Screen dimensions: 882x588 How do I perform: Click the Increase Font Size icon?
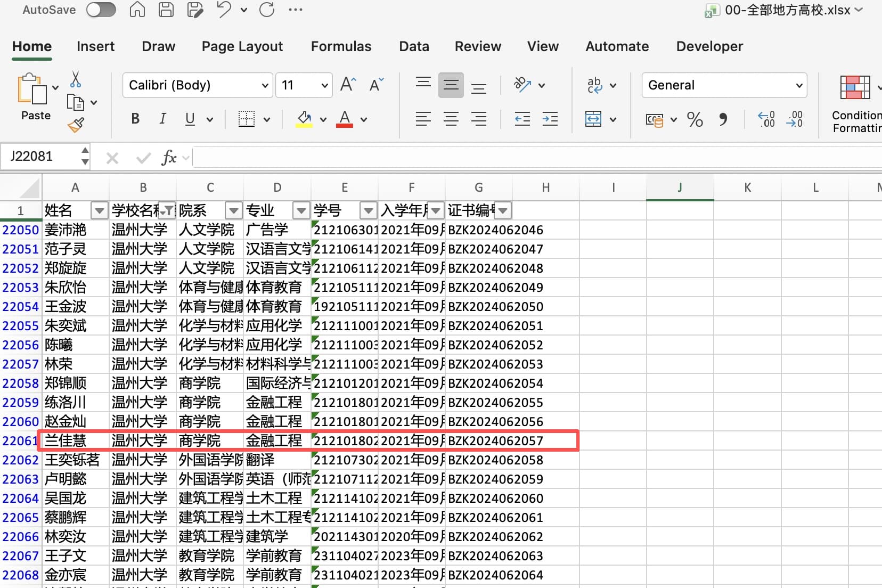(x=348, y=85)
